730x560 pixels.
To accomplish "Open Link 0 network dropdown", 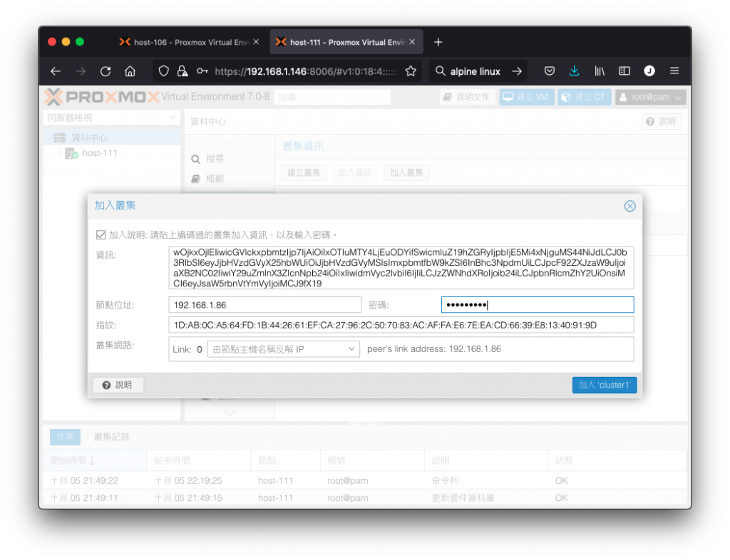I will click(284, 349).
